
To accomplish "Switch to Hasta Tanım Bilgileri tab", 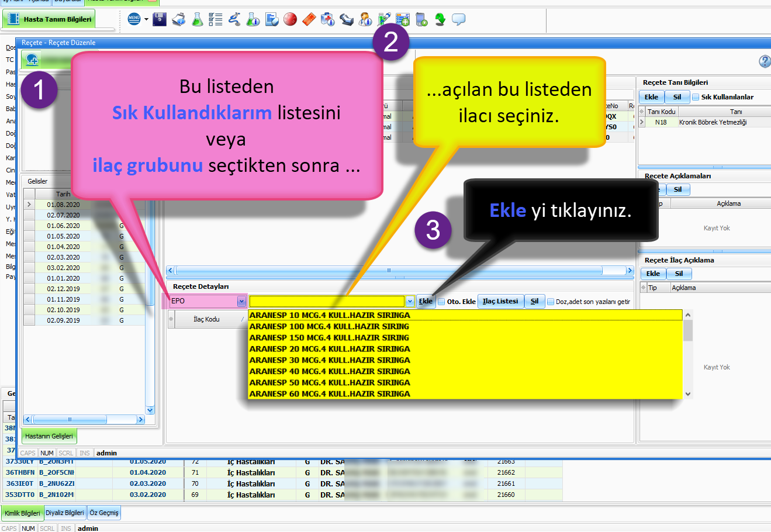I will (50, 19).
